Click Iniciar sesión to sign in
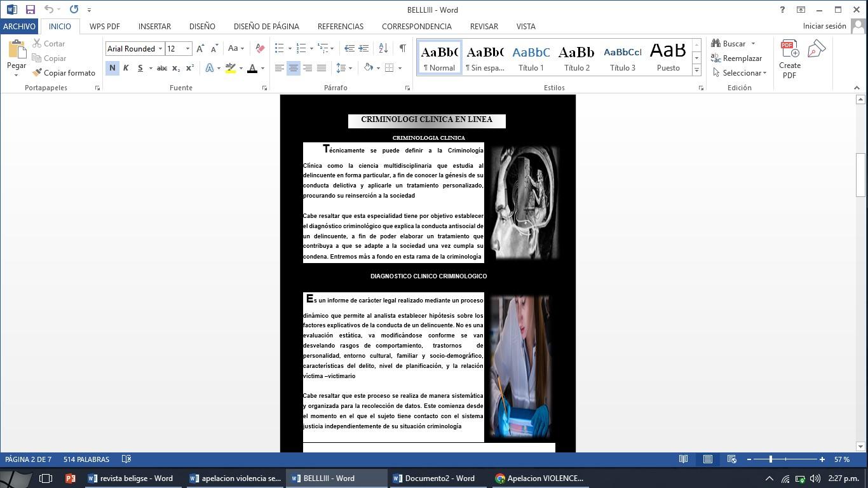 point(824,26)
